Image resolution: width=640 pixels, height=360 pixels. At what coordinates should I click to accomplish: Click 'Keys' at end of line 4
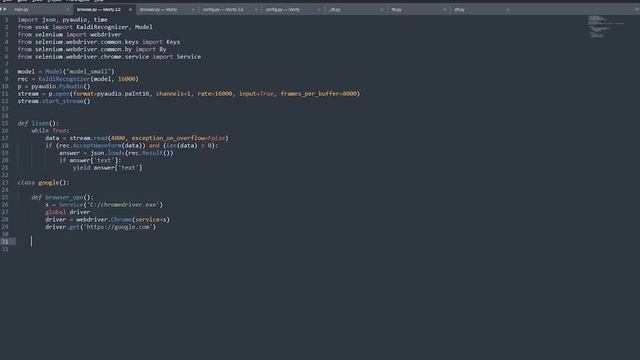pyautogui.click(x=173, y=42)
